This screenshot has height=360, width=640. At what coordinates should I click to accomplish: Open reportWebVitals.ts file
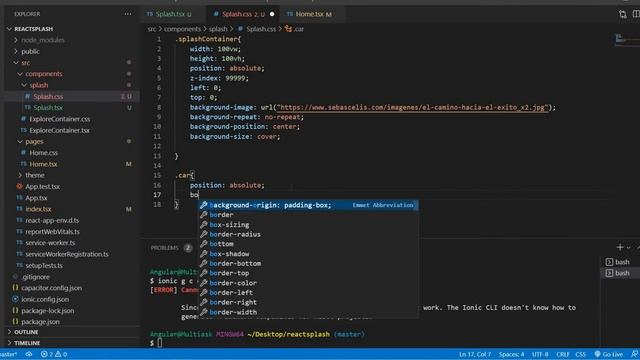(53, 231)
